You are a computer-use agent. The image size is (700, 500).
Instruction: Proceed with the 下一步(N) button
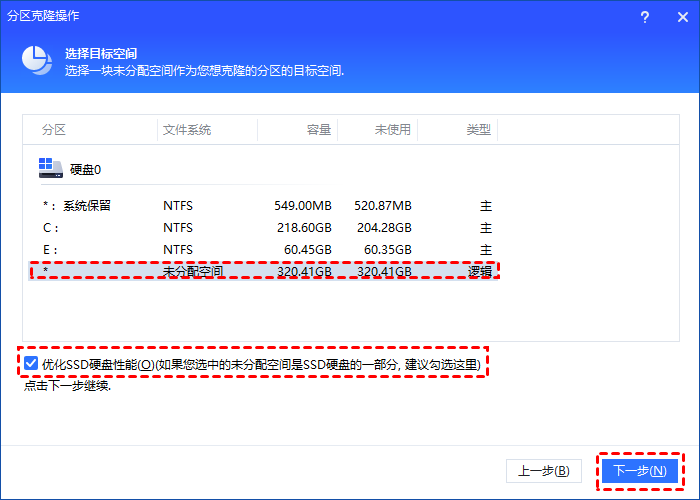tap(638, 470)
